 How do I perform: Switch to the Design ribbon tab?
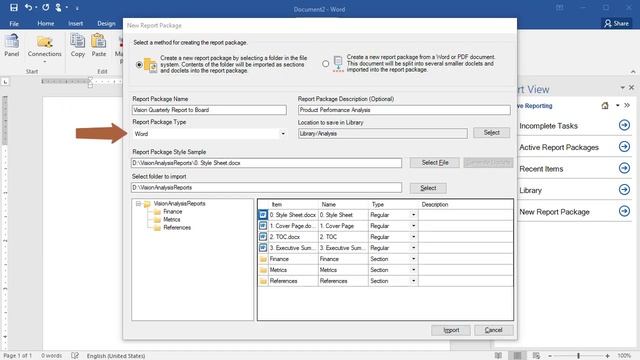coord(106,24)
